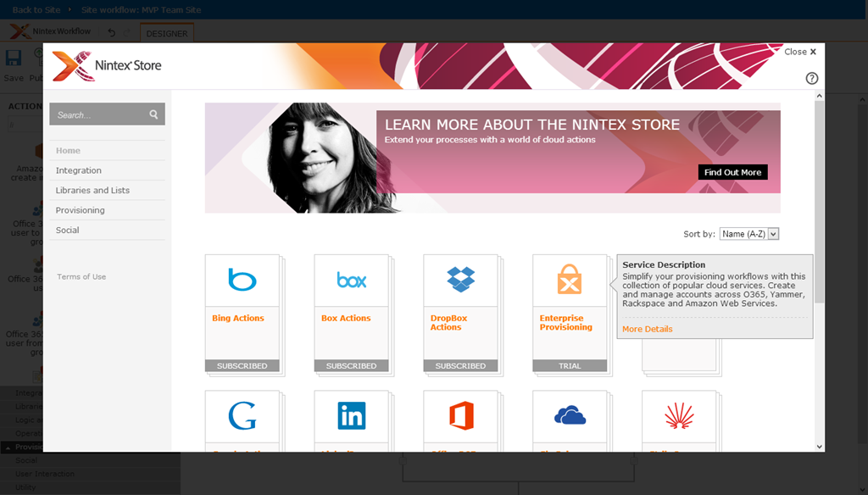Open the Box Actions logo tile
868x495 pixels.
[352, 281]
